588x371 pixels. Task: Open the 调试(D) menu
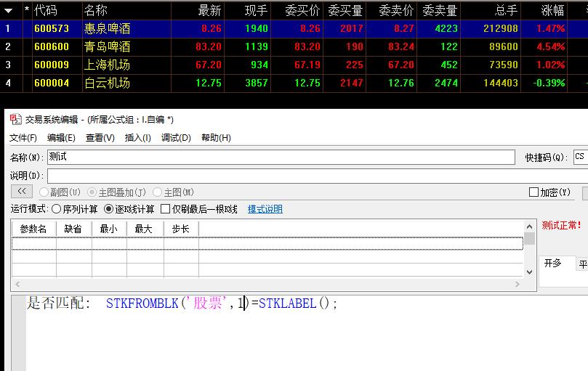(x=176, y=138)
